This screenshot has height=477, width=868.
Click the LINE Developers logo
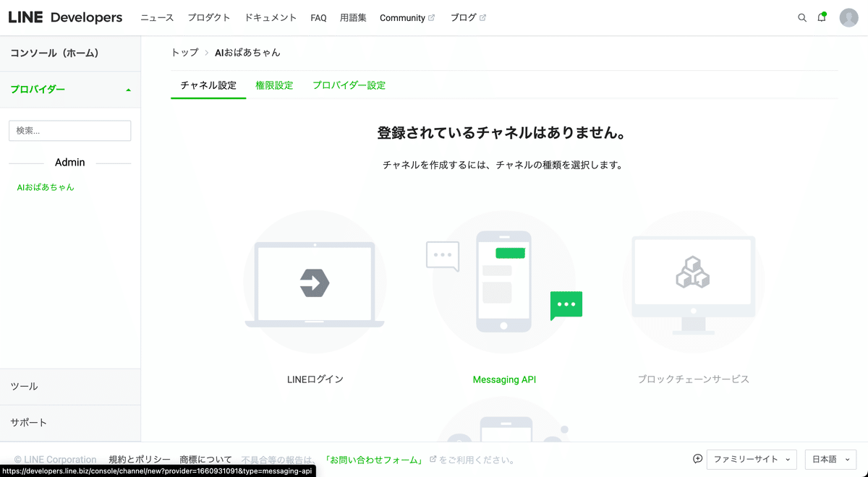(x=65, y=17)
